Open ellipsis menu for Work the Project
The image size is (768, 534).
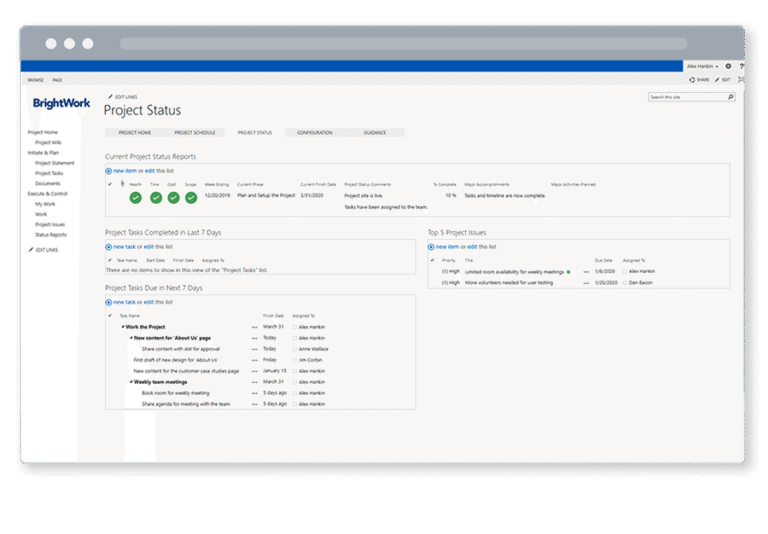(x=254, y=327)
